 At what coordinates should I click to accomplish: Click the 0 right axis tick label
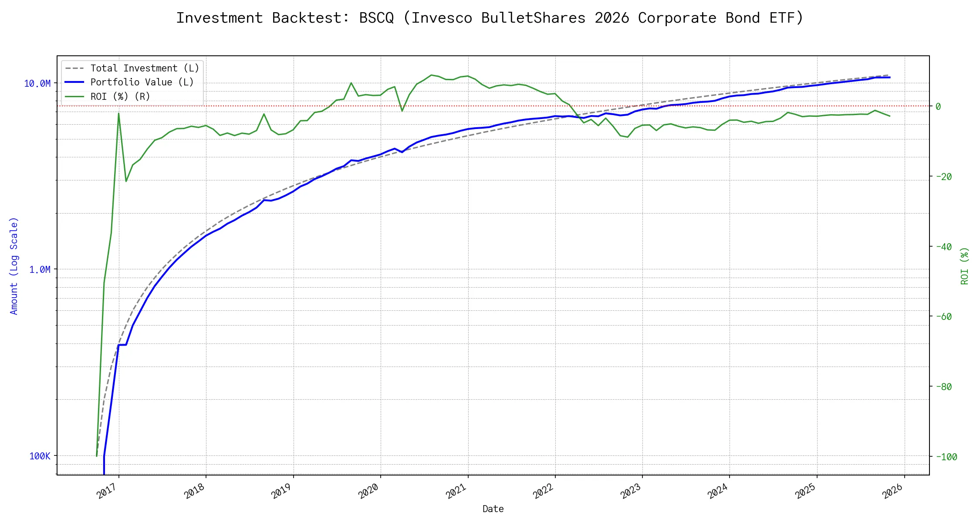(x=938, y=106)
